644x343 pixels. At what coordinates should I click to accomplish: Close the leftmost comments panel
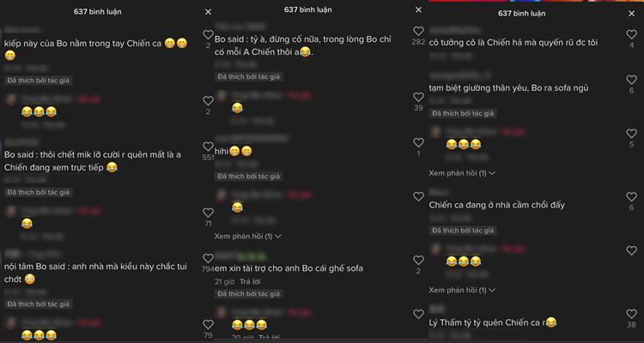(209, 12)
